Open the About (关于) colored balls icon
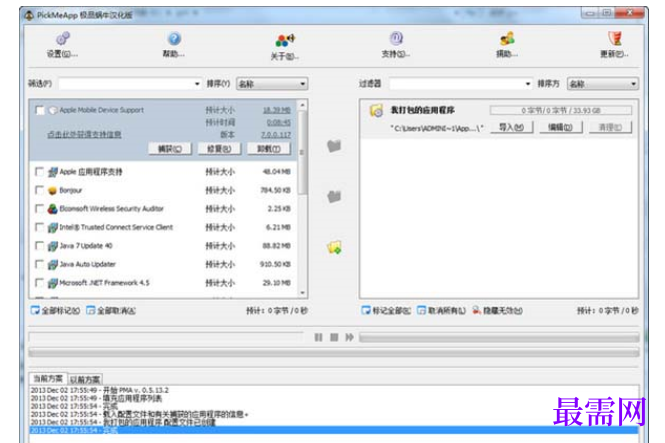 285,41
